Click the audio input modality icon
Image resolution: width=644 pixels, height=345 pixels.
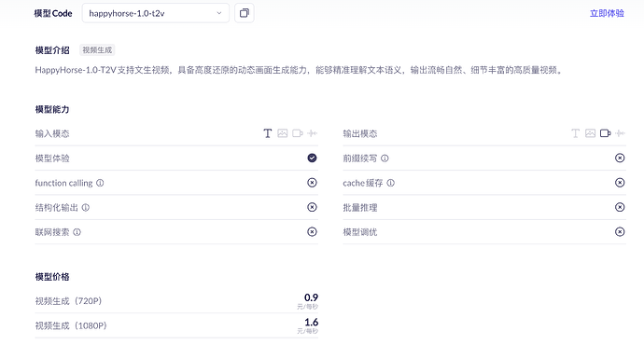coord(312,133)
